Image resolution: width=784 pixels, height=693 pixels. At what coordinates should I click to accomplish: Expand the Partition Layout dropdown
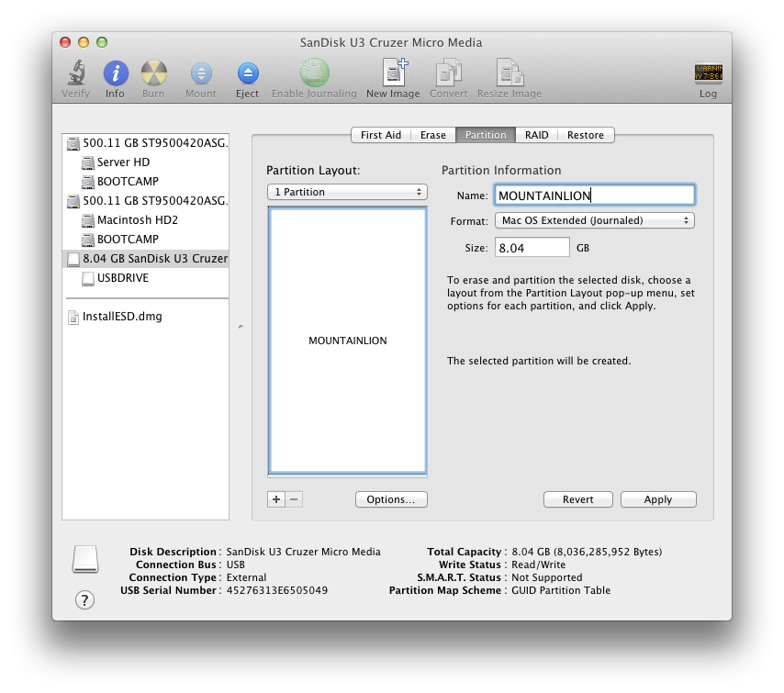pyautogui.click(x=347, y=192)
